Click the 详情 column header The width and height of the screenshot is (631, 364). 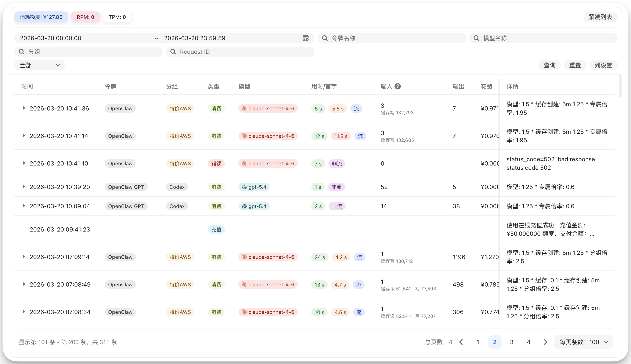click(x=512, y=87)
